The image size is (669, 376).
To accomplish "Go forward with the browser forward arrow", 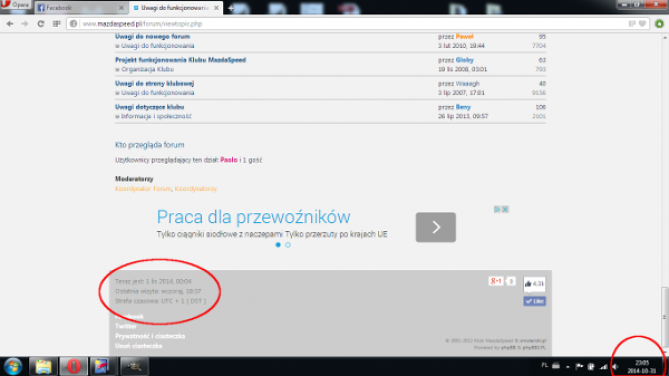I will coord(25,24).
